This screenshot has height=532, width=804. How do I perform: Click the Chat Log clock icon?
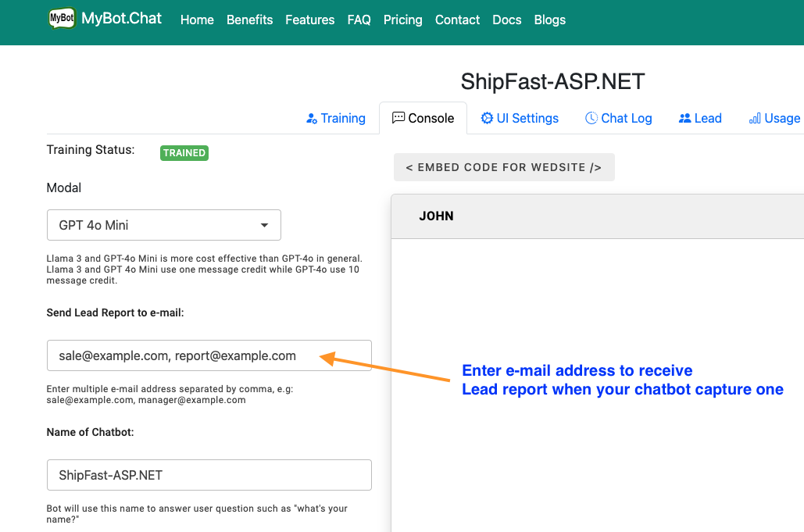pos(591,118)
